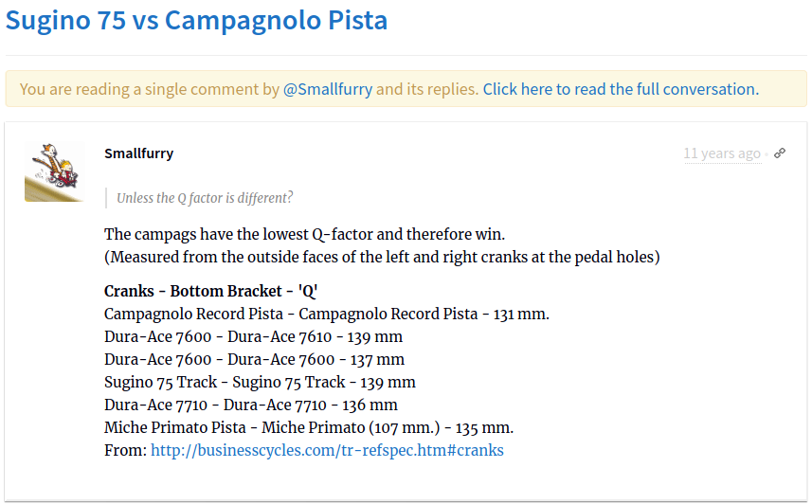Viewport: 812px width, 504px height.
Task: Click the Miche Primato Pista 135 mm line
Action: point(309,428)
